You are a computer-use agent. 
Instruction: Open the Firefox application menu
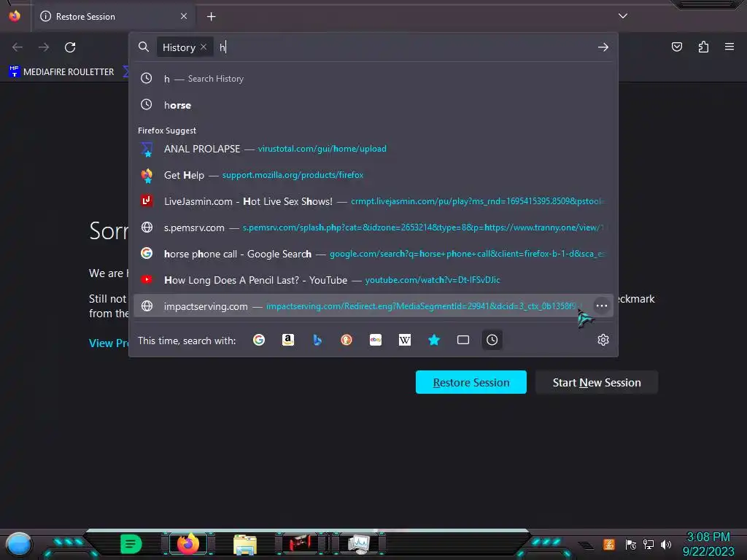729,47
